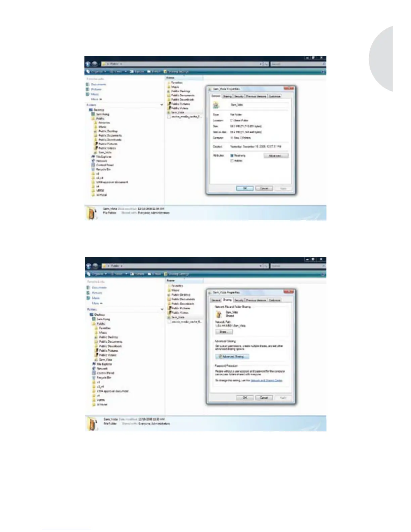
Task: Switch to Security tab in lower screenshot's dialog
Action: [239, 300]
